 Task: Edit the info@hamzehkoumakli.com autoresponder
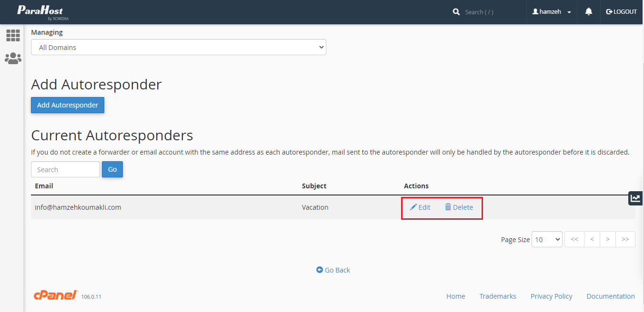[420, 207]
